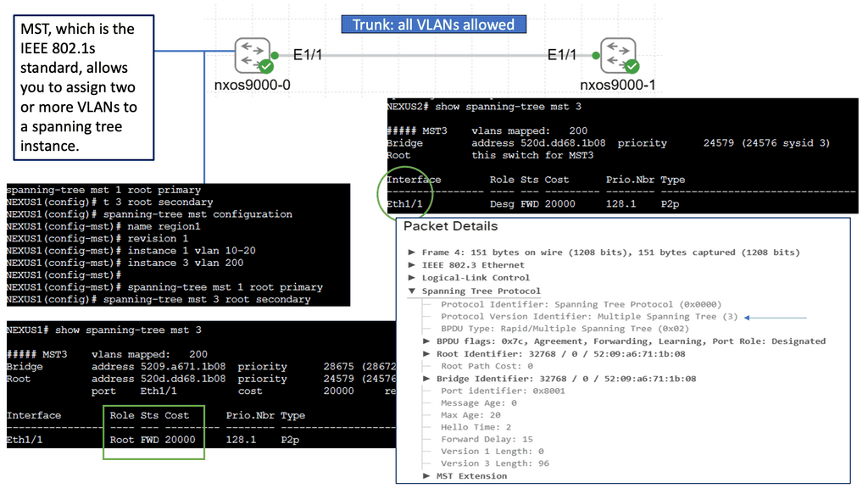The image size is (868, 488).
Task: Select the 'Message Age: 0' line
Action: point(478,403)
